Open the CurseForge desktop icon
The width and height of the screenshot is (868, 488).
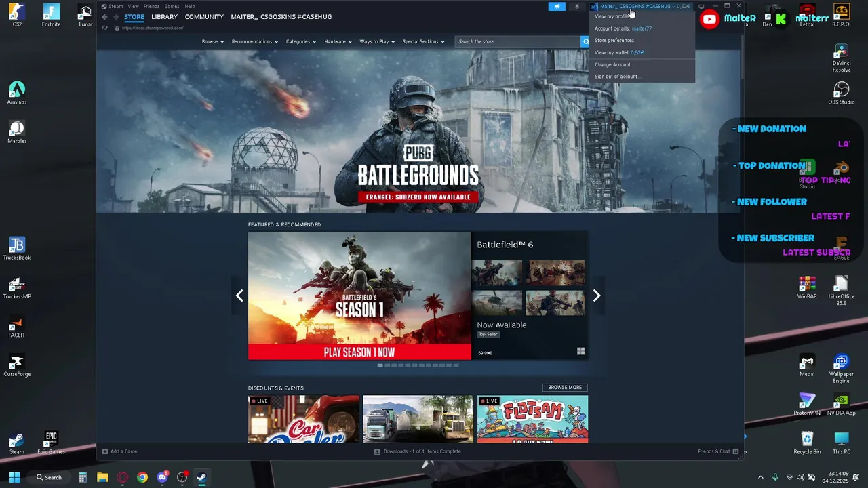17,365
